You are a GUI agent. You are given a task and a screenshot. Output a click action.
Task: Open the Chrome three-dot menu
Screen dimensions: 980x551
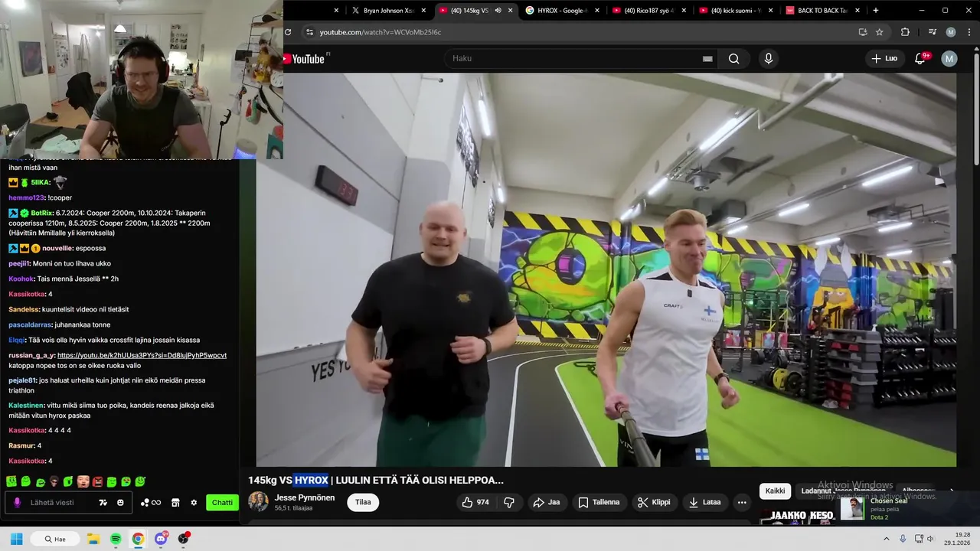969,32
